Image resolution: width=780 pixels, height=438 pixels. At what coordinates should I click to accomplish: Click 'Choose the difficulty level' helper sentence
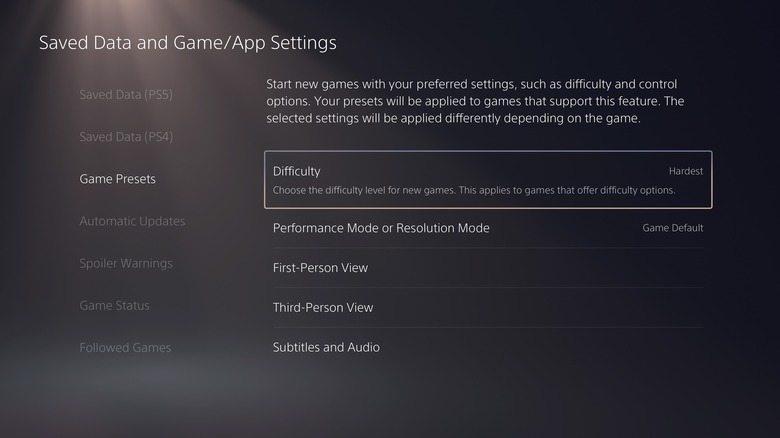pos(474,190)
